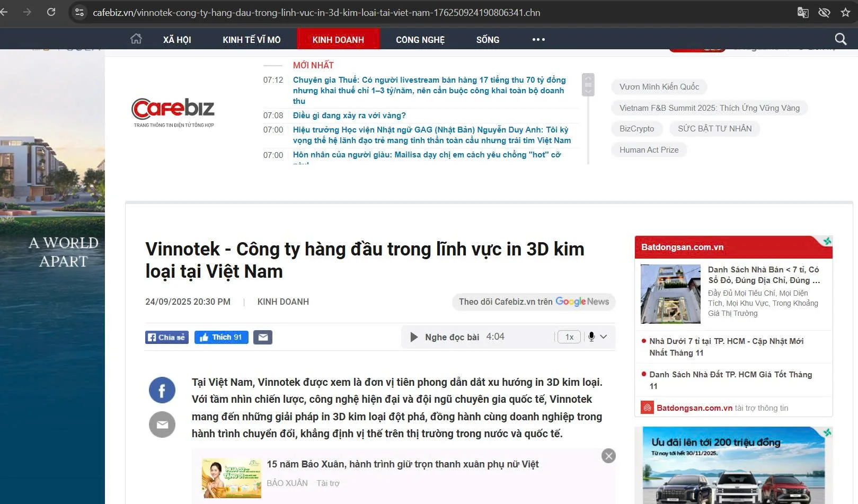Open the search magnifier icon
This screenshot has height=504, width=858.
tap(841, 39)
